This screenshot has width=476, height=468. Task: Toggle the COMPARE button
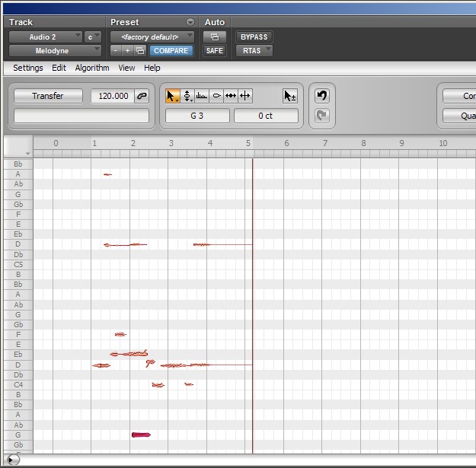tap(171, 51)
